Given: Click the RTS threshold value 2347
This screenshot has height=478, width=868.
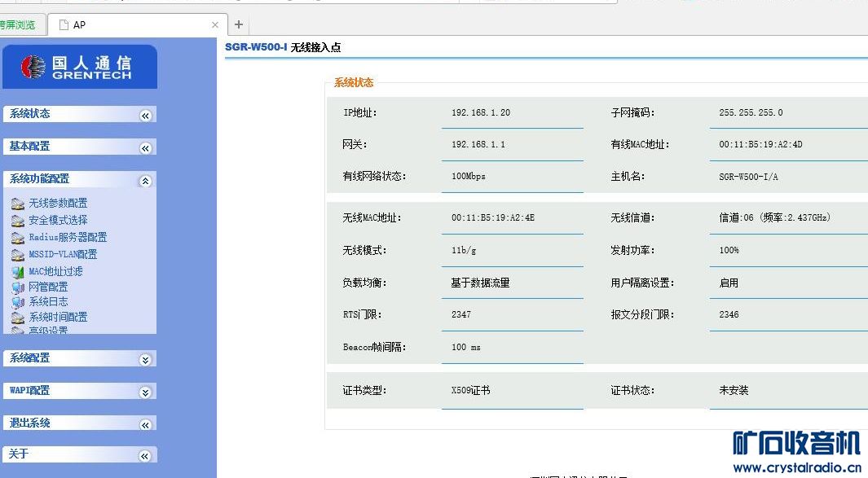Looking at the screenshot, I should pos(461,315).
